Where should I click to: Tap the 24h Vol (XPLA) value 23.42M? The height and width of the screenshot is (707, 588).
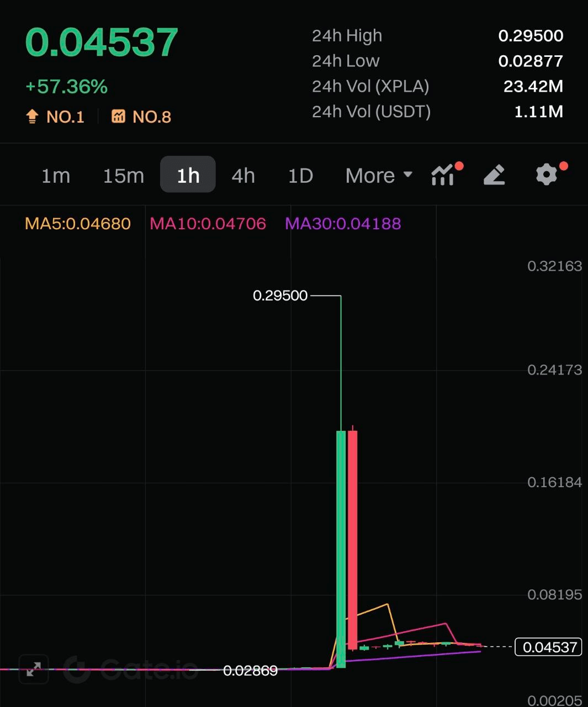[533, 87]
